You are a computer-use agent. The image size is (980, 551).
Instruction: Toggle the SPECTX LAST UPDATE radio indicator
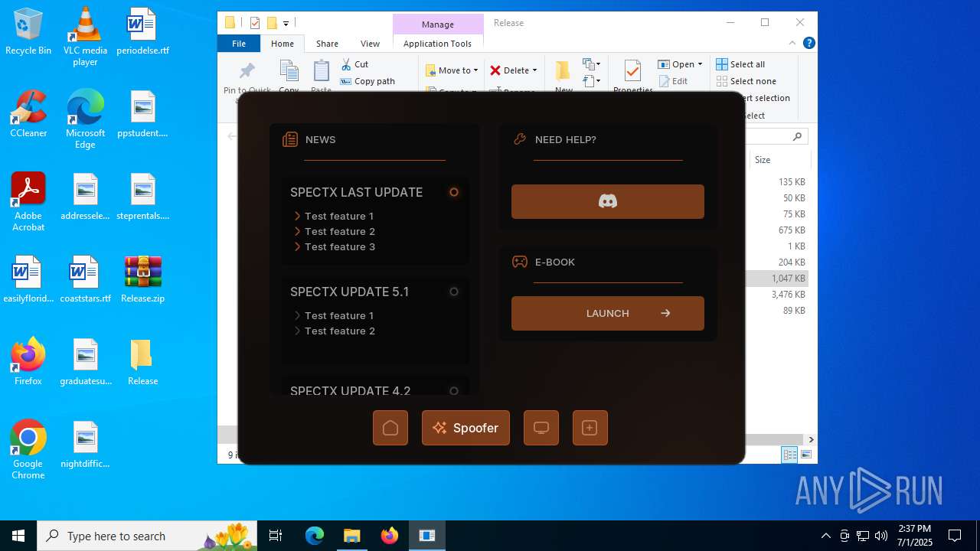coord(454,192)
